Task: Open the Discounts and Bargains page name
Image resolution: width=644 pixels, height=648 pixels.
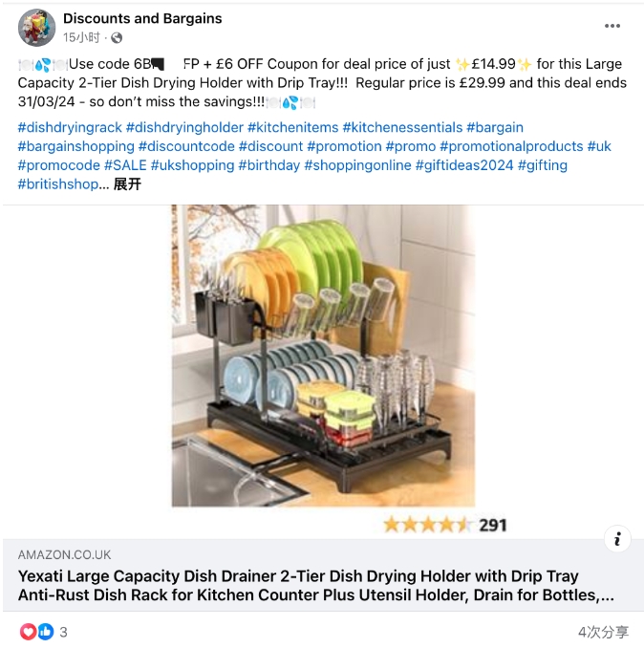Action: coord(142,18)
